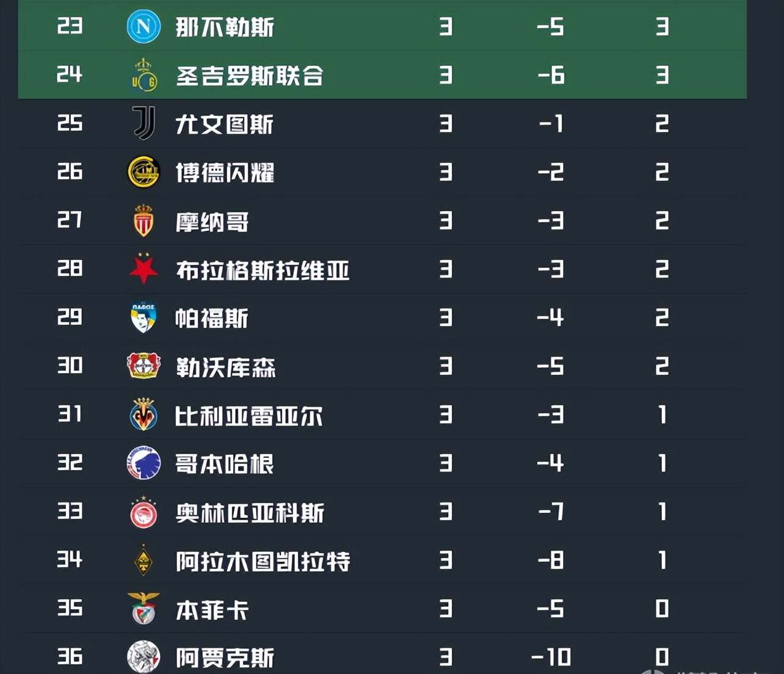Click the Bodø/Glimt yellow crest icon
This screenshot has width=784, height=674.
[143, 172]
